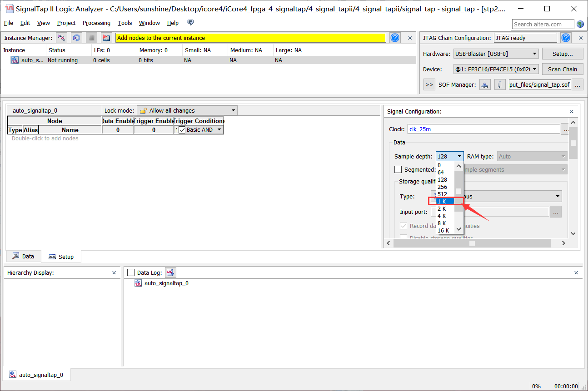
Task: Open the Hardware USB-Blaster dropdown
Action: point(496,54)
